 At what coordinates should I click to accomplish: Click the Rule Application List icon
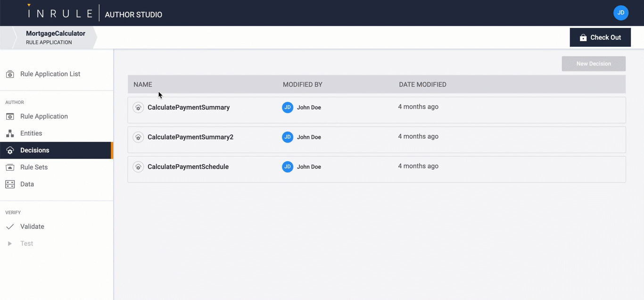coord(10,74)
